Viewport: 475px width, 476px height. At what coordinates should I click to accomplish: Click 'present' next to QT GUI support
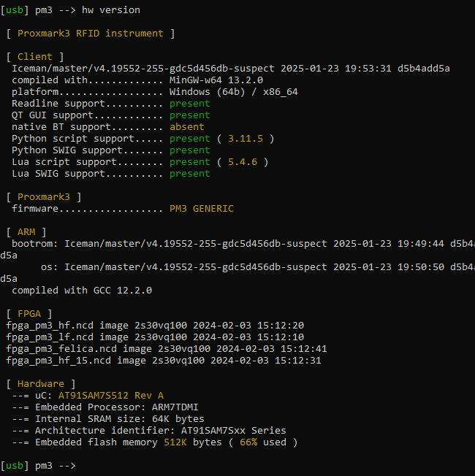pyautogui.click(x=190, y=115)
